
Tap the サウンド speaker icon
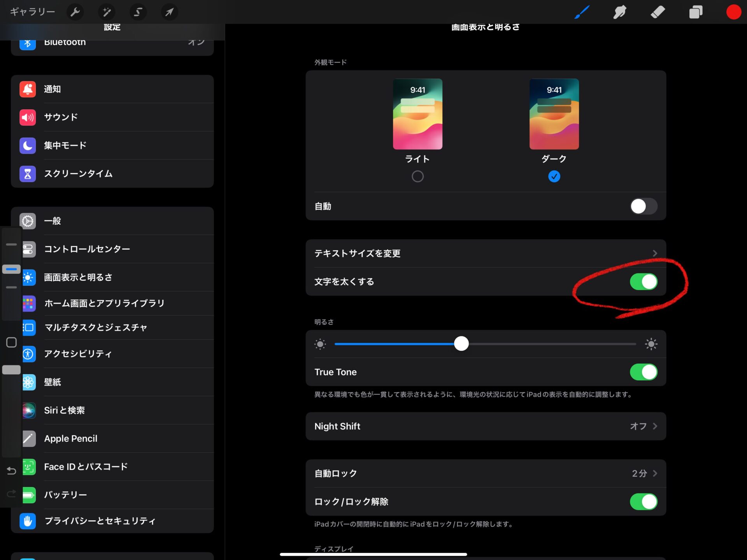(28, 117)
